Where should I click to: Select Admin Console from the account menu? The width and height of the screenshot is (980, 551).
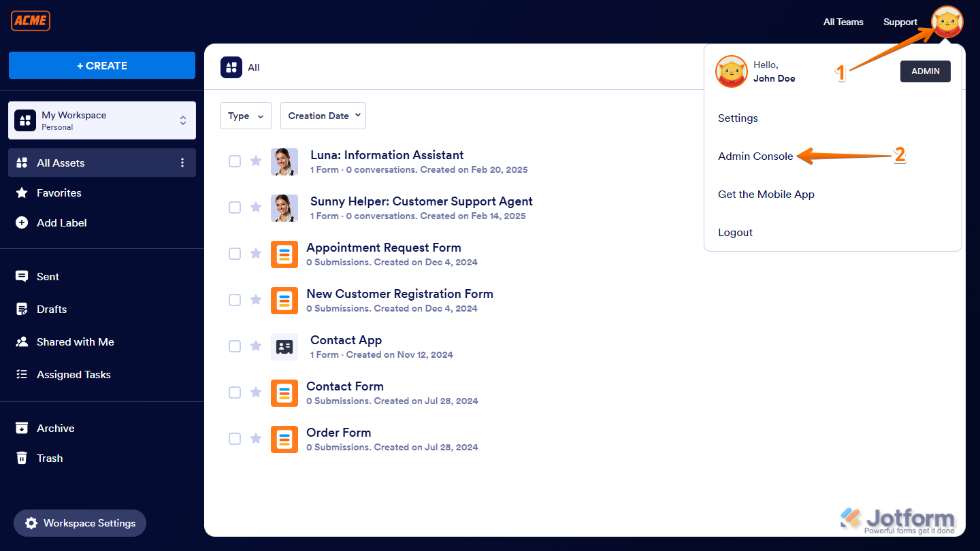click(755, 156)
